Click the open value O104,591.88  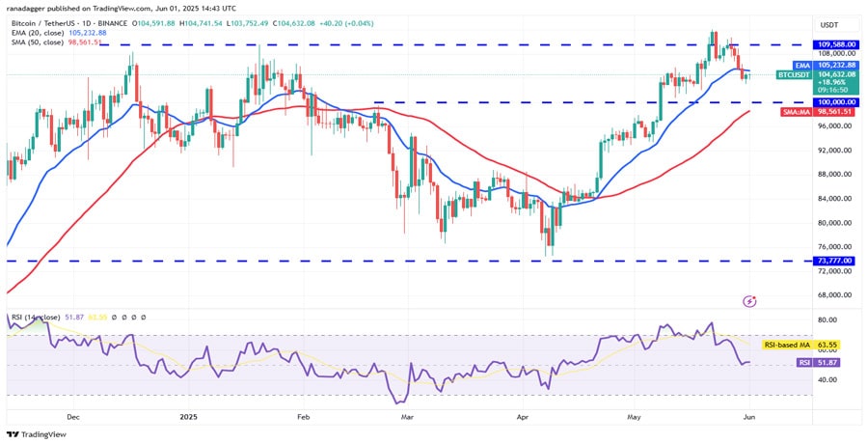[x=154, y=24]
